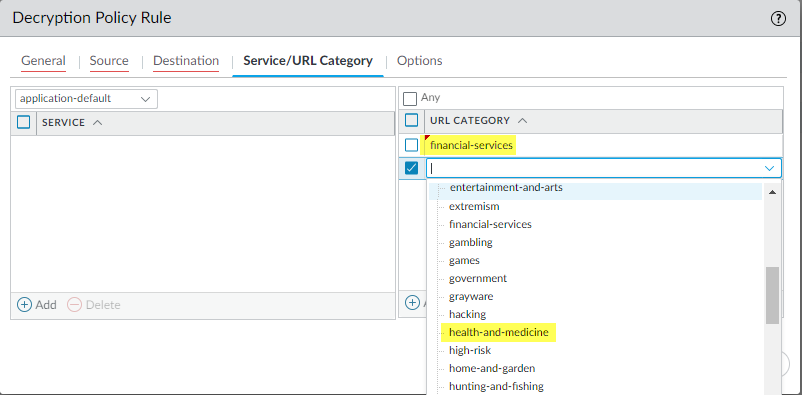Toggle select-all checkbox in URL CATEGORY header

[x=411, y=120]
